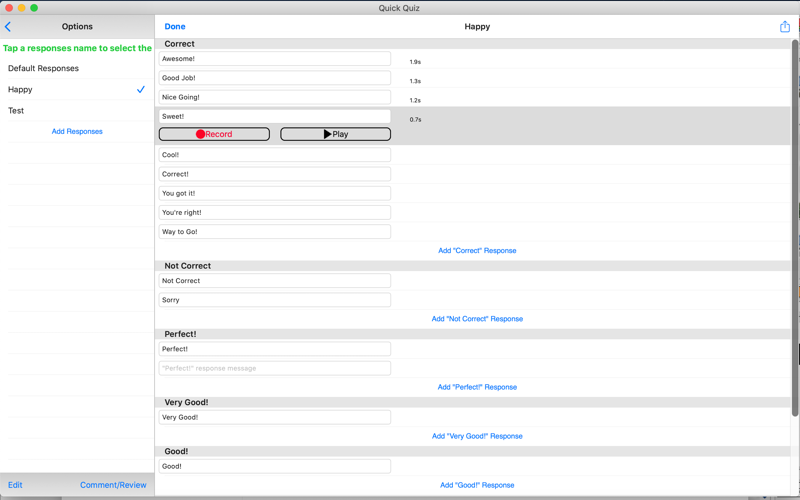This screenshot has width=800, height=500.
Task: Click the 0.7s duration for Sweet!
Action: [x=415, y=119]
